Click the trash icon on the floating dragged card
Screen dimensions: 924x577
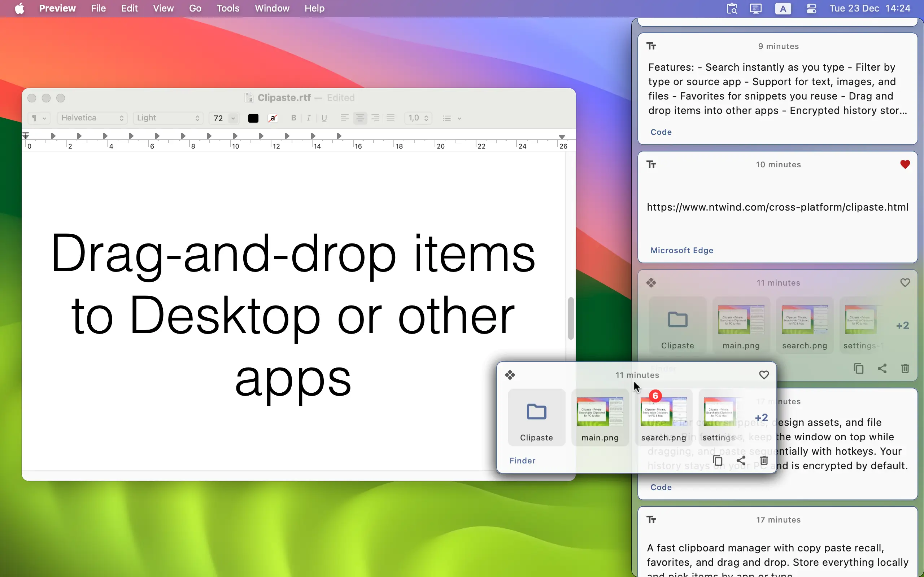764,461
